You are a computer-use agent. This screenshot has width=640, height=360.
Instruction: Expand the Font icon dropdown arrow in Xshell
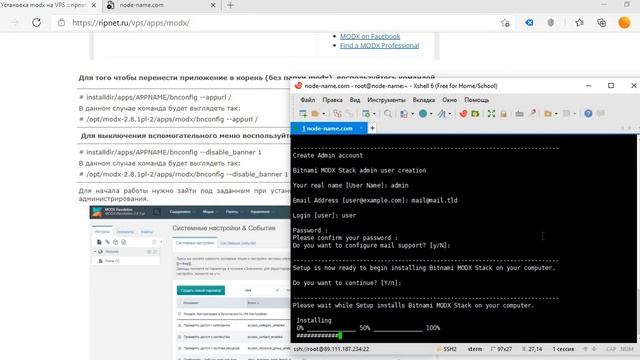450,114
